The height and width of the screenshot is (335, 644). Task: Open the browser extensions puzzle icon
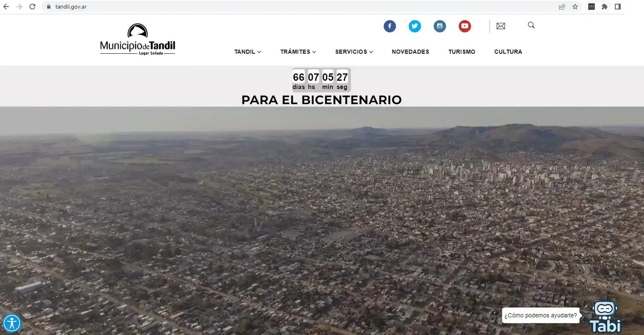(x=605, y=7)
